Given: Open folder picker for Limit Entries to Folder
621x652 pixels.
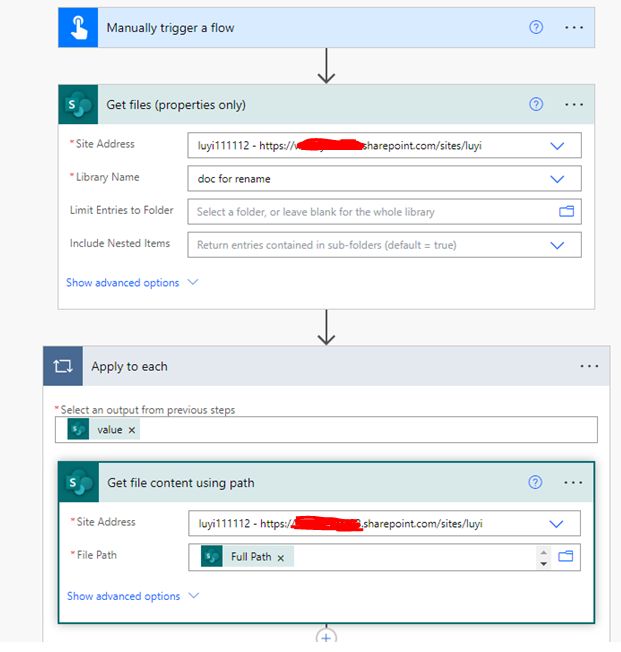Looking at the screenshot, I should pos(566,212).
